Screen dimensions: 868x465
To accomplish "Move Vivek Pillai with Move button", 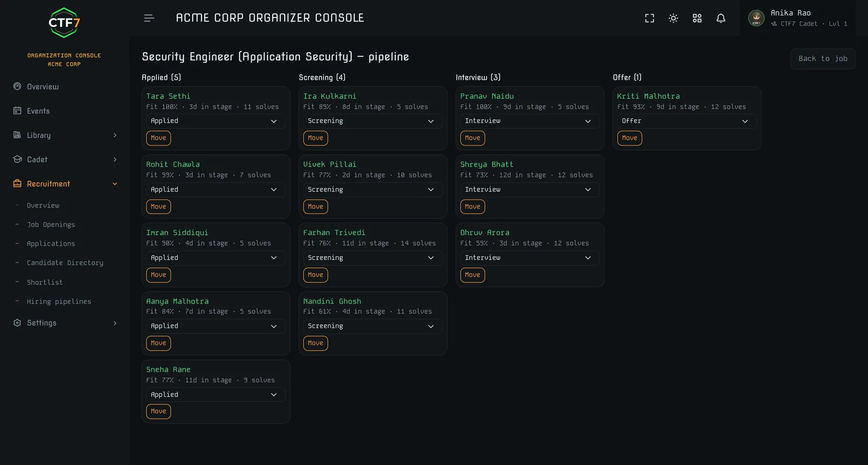I will pos(316,207).
